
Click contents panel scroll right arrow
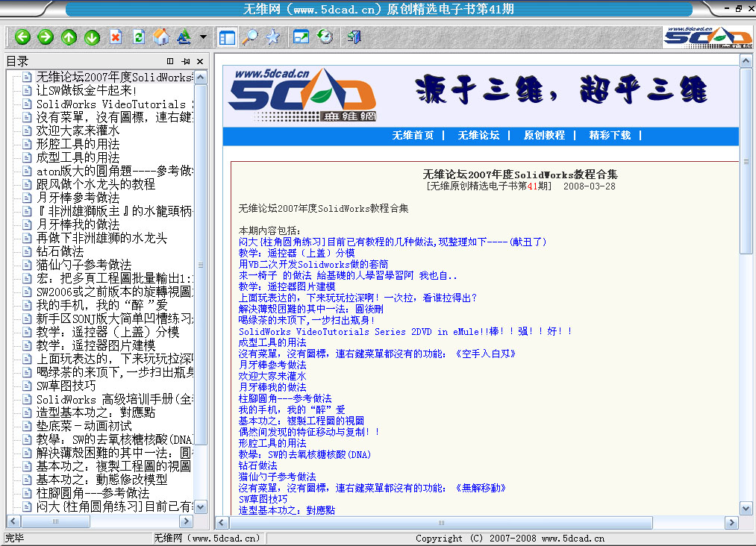click(186, 521)
